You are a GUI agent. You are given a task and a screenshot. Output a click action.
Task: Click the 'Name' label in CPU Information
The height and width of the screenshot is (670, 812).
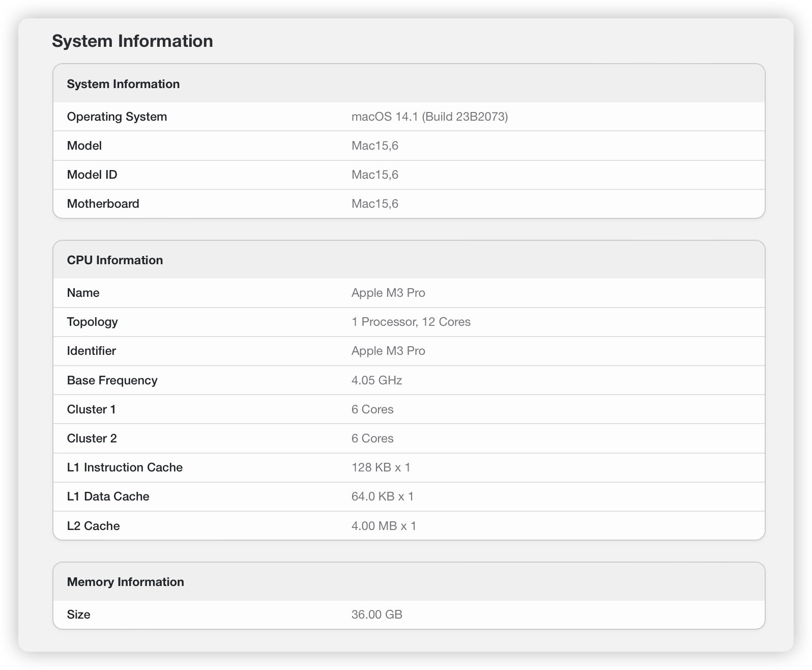[x=83, y=293]
